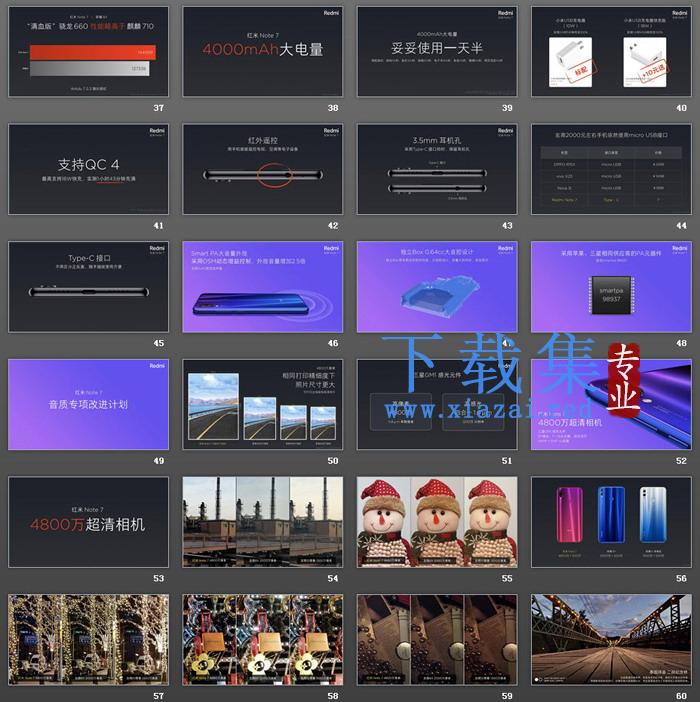Choose slide 46 about Smart PA speaker
Image resolution: width=700 pixels, height=702 pixels.
pos(263,287)
